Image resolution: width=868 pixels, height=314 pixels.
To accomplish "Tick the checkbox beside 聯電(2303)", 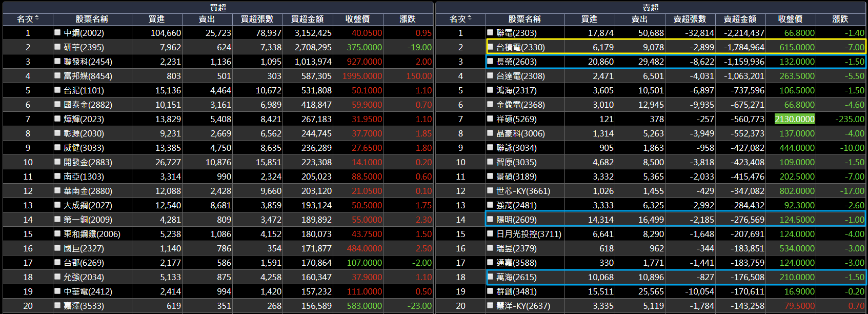I will point(490,32).
